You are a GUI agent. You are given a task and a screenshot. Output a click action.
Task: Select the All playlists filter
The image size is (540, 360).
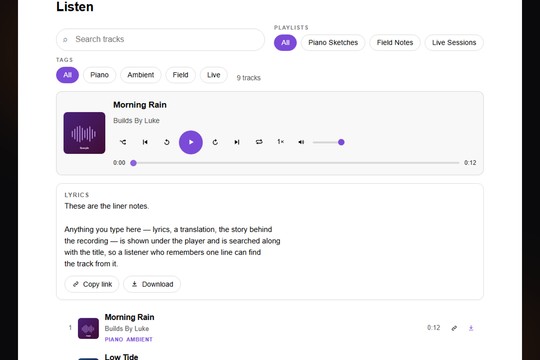pyautogui.click(x=285, y=43)
